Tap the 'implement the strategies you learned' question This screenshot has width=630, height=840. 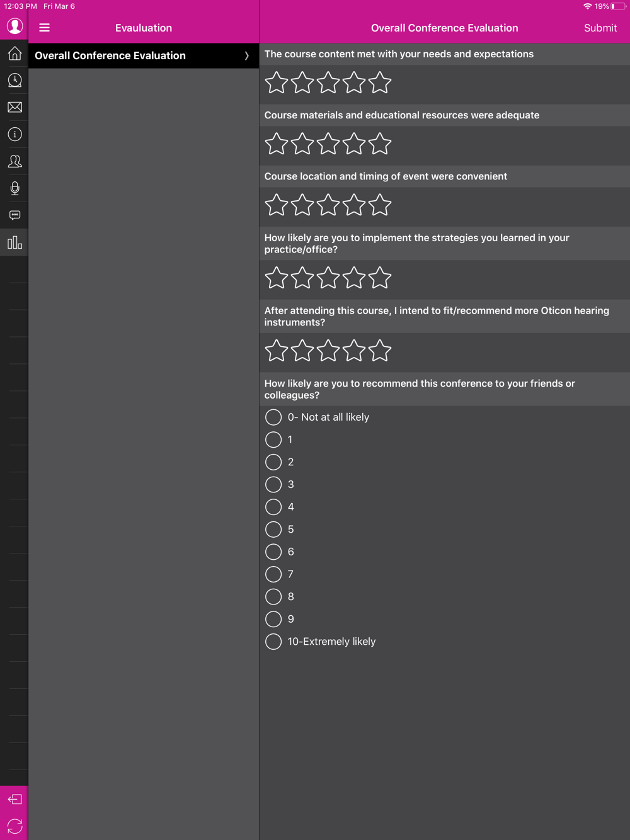point(416,244)
